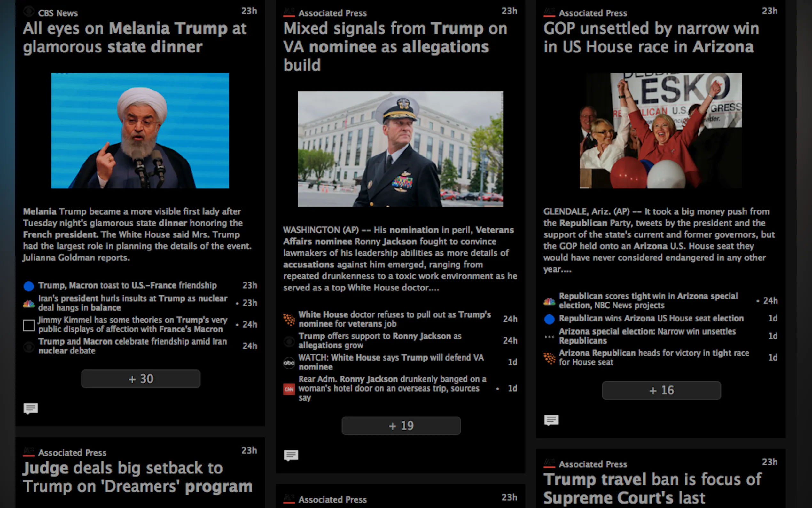Click blue circle icon beside Trump, Macron toast

(x=29, y=286)
